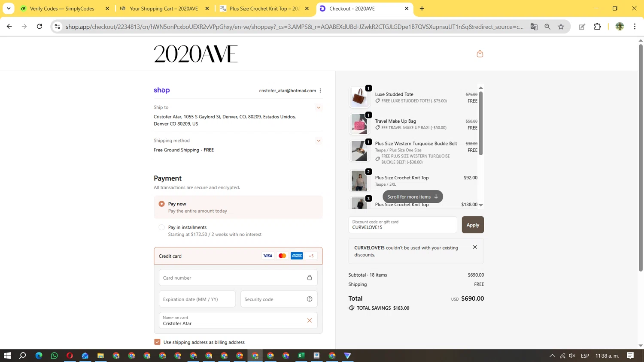
Task: Open the shopping bag cart icon
Action: (x=480, y=54)
